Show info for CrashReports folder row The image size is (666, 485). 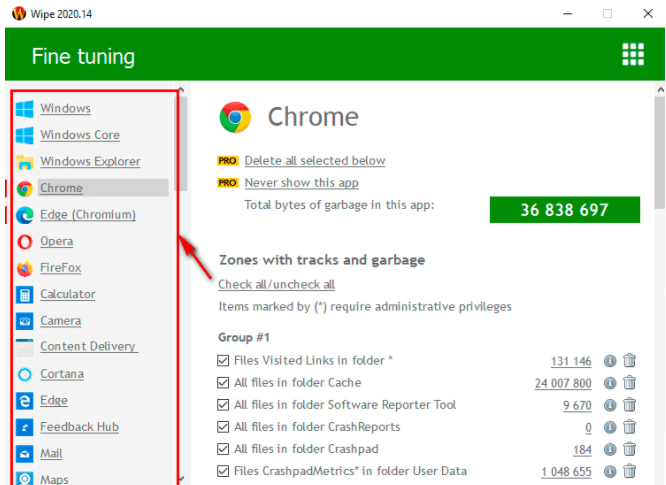coord(610,427)
